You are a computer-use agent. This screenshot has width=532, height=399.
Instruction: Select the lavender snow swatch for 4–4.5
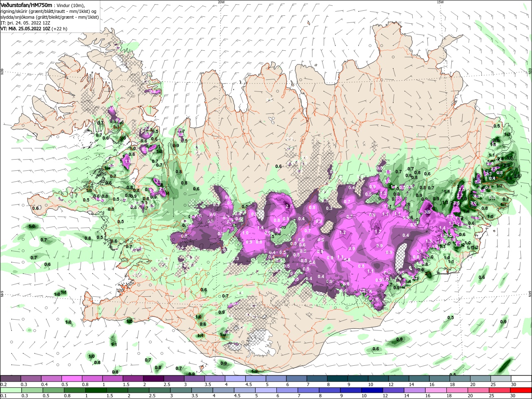[x=235, y=379]
